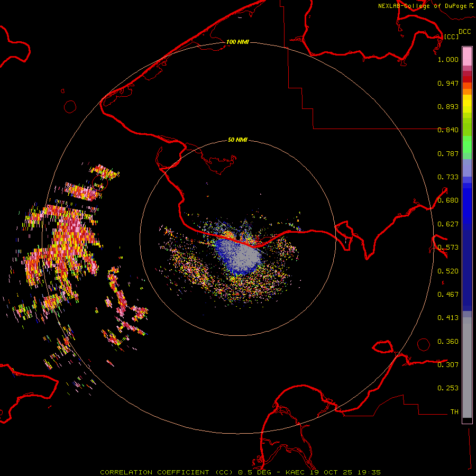
Task: Click the [CC] units label
Action: pos(451,36)
